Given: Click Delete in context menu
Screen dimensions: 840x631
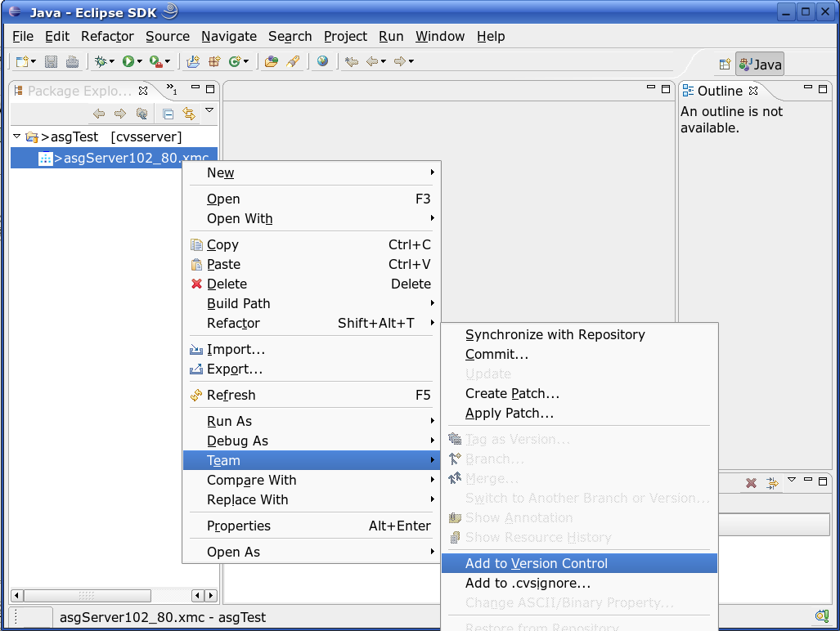Looking at the screenshot, I should coord(312,284).
